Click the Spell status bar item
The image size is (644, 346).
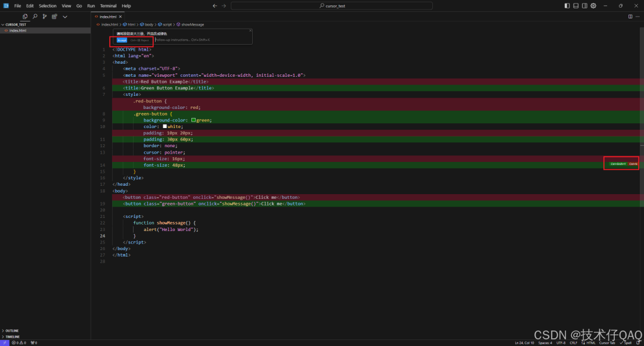(x=626, y=342)
